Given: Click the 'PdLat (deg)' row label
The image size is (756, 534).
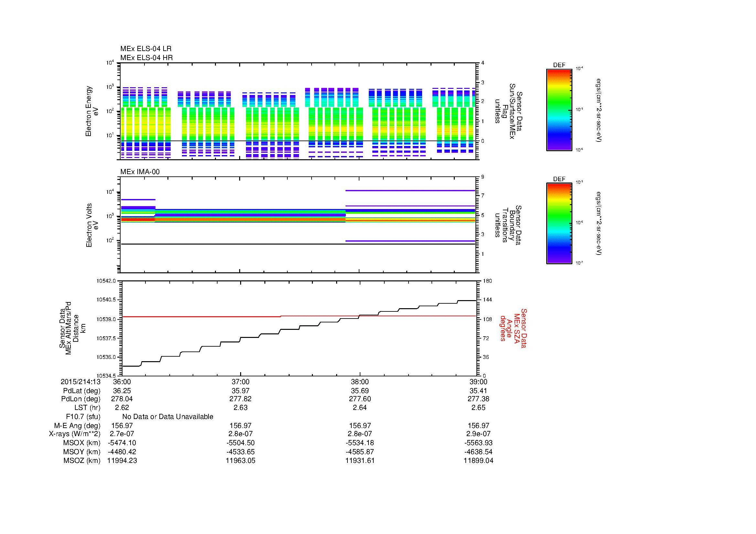Looking at the screenshot, I should pyautogui.click(x=82, y=391).
